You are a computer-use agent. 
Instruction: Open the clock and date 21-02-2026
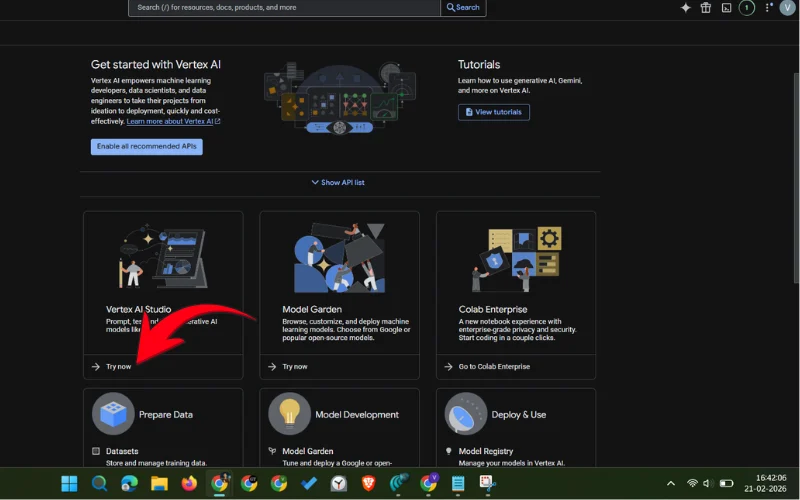(x=765, y=484)
